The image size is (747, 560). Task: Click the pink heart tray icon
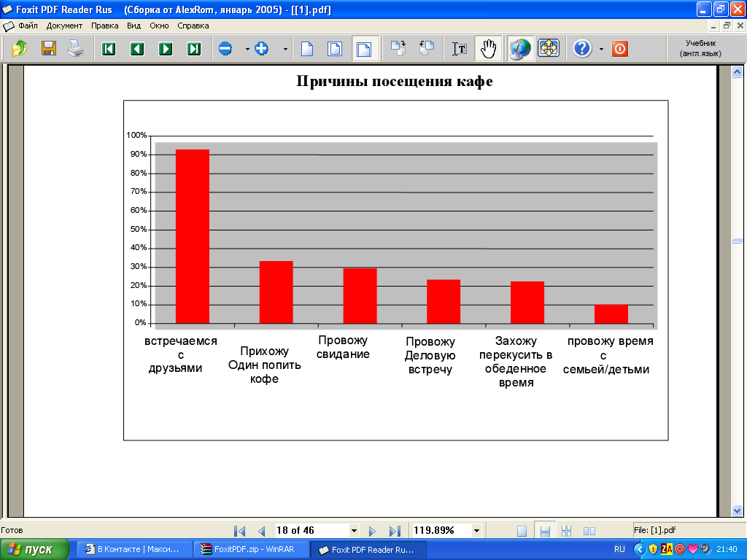(693, 549)
